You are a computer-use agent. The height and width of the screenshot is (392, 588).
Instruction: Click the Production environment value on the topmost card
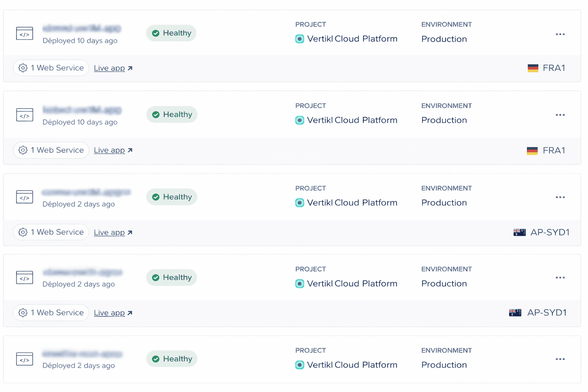[x=444, y=39]
